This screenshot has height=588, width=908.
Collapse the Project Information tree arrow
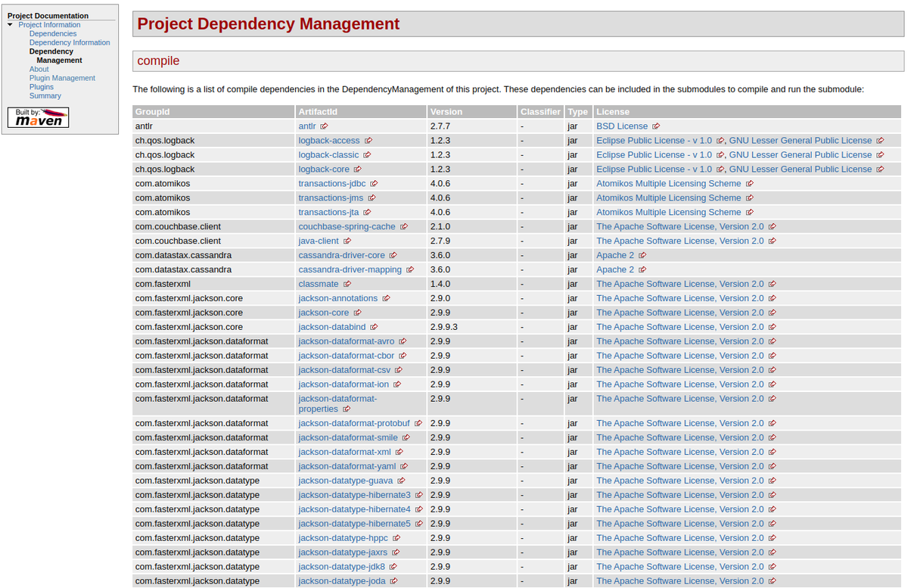click(x=11, y=25)
